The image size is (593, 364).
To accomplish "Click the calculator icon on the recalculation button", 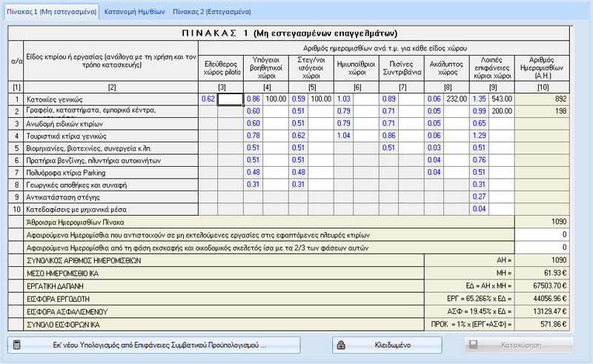I will tap(17, 345).
